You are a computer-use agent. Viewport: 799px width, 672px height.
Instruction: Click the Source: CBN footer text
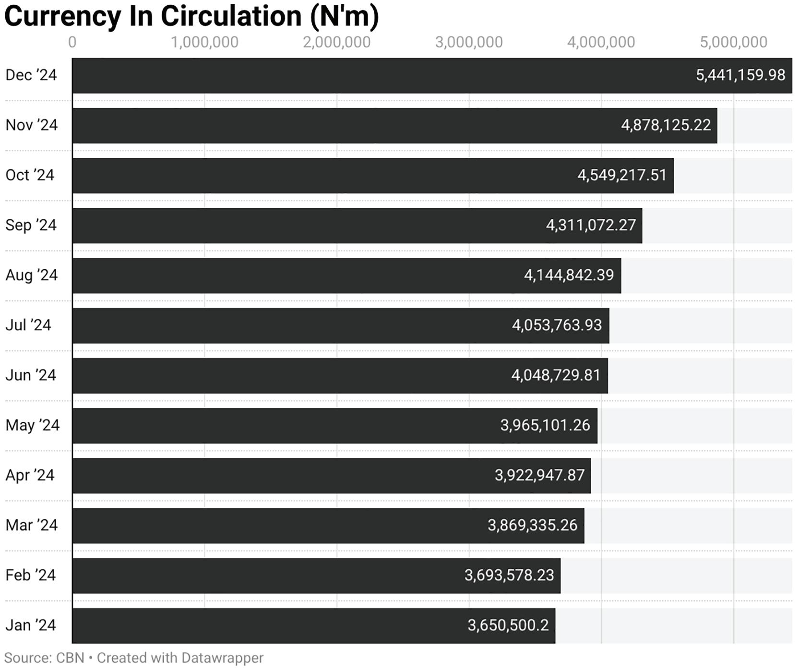(44, 658)
